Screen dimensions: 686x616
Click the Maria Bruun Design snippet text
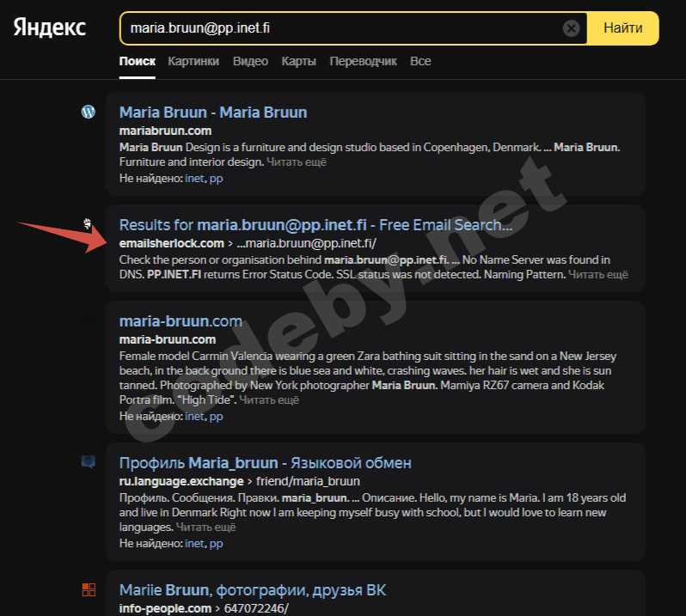pos(370,155)
